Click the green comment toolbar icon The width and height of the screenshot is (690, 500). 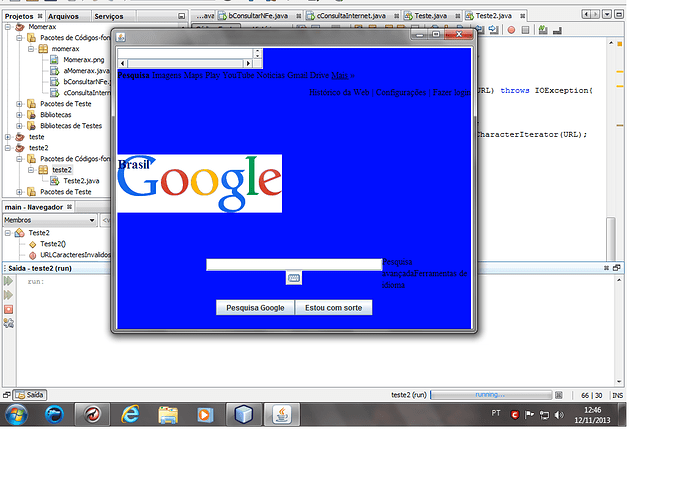(x=543, y=30)
